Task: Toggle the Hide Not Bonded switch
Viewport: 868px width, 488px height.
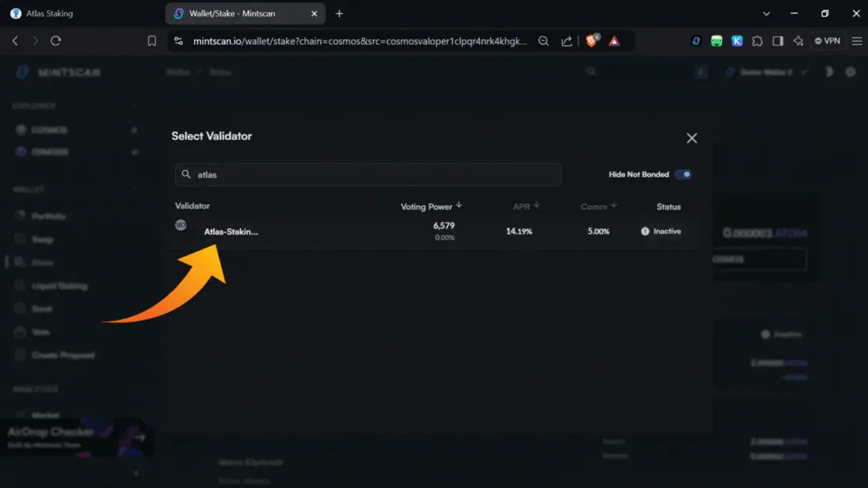Action: point(683,174)
